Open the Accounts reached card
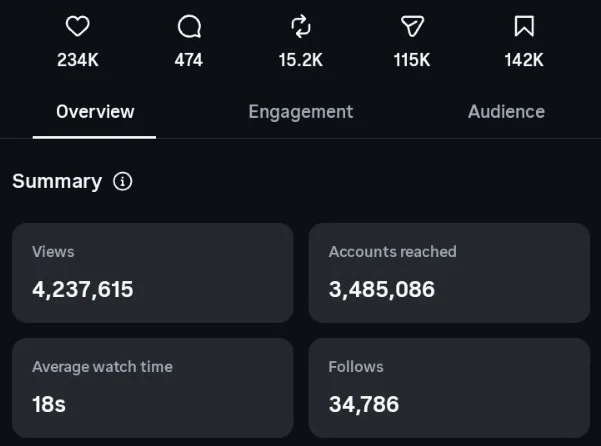This screenshot has width=601, height=446. [x=449, y=273]
